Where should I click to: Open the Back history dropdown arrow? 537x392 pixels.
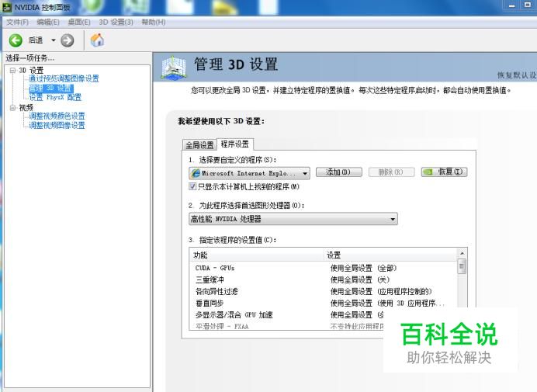54,40
